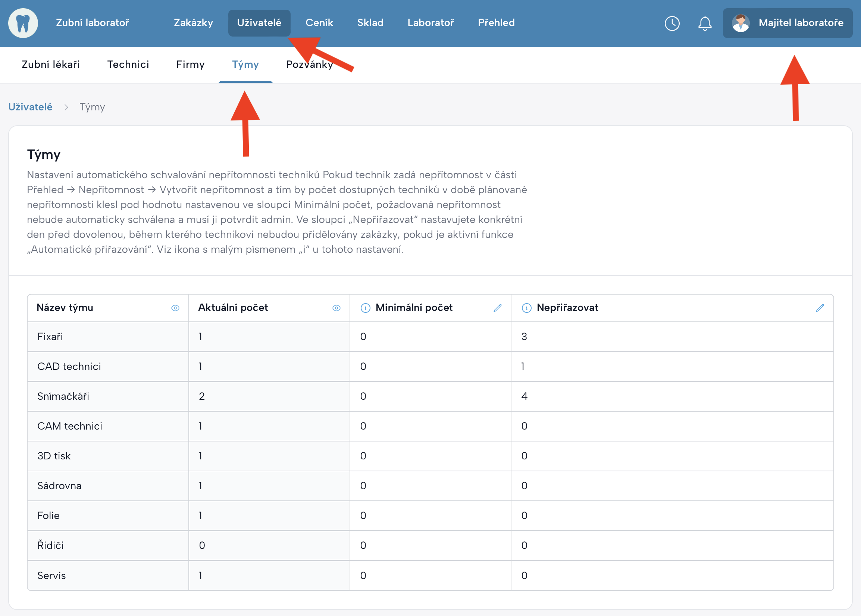
Task: Click the Uživatelé breadcrumb link
Action: (30, 107)
